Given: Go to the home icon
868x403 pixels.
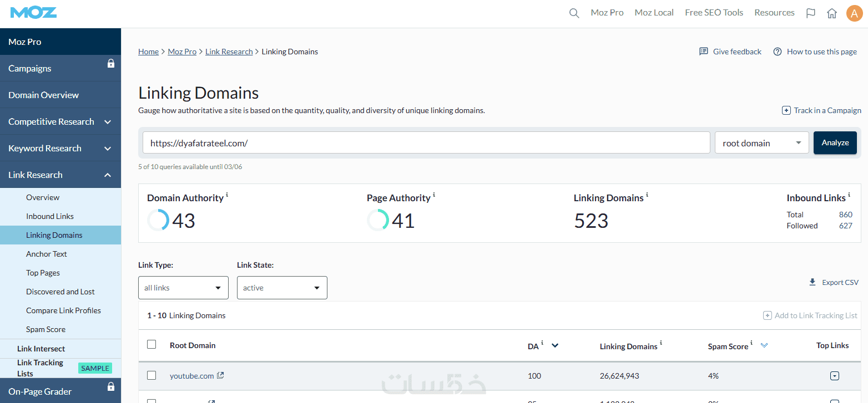Looking at the screenshot, I should pyautogui.click(x=831, y=13).
